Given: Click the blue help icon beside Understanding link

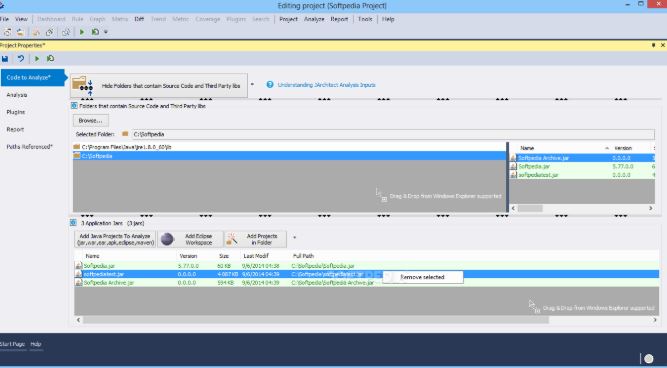Looking at the screenshot, I should point(270,85).
